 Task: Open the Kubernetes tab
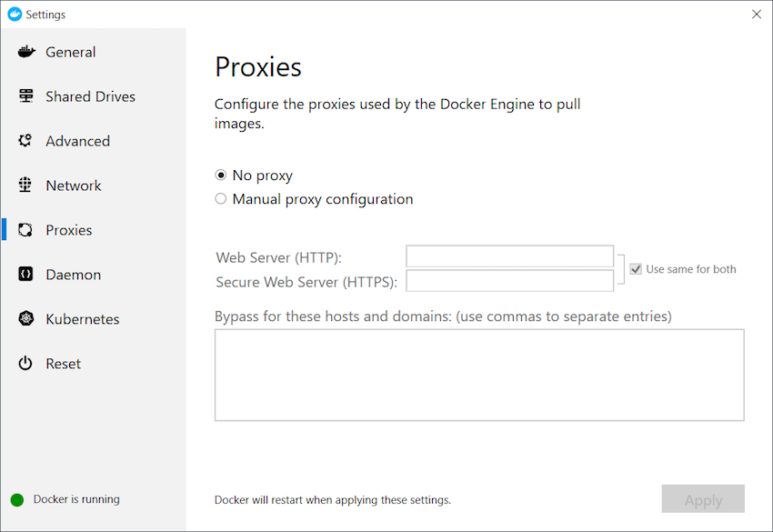[83, 319]
